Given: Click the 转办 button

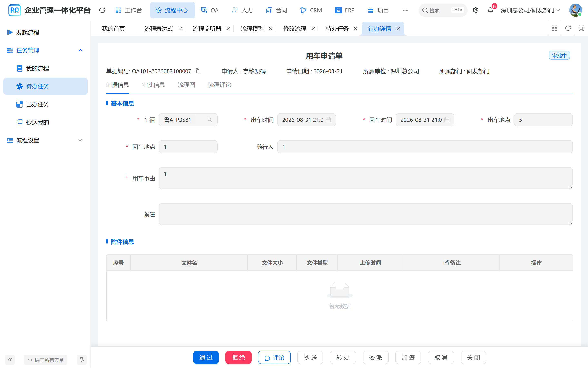Looking at the screenshot, I should (x=343, y=357).
